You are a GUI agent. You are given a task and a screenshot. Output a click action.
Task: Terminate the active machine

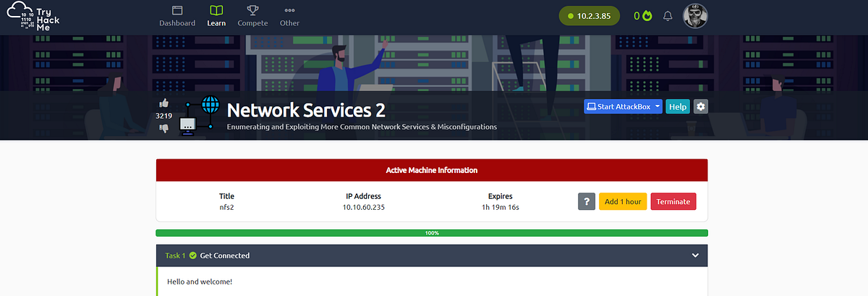pyautogui.click(x=673, y=201)
